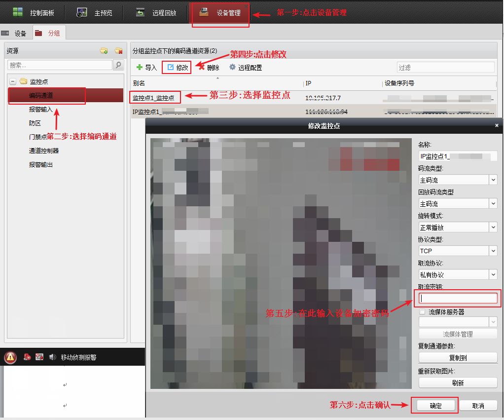The height and width of the screenshot is (420, 504).
Task: Click the alarm speaker sound icon
Action: click(x=51, y=357)
